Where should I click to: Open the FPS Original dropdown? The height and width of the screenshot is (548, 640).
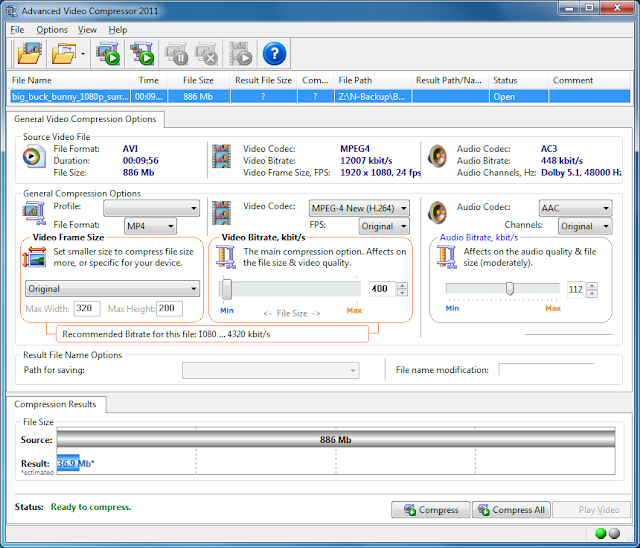coord(384,226)
